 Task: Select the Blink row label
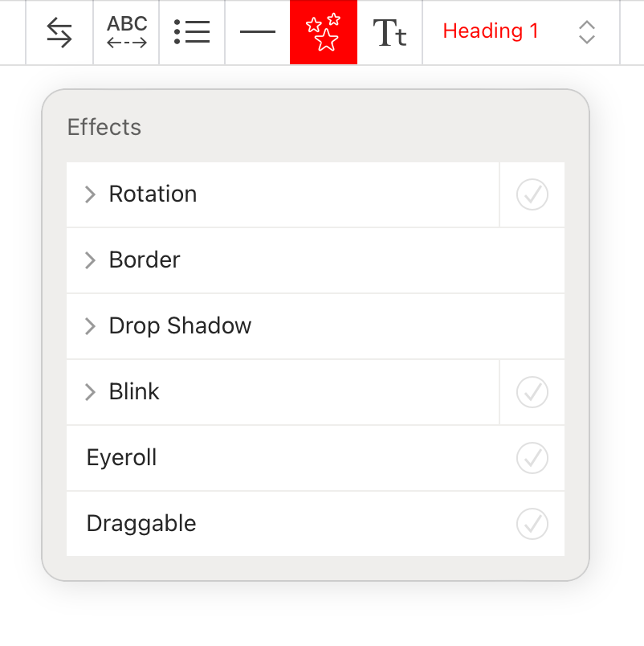134,392
